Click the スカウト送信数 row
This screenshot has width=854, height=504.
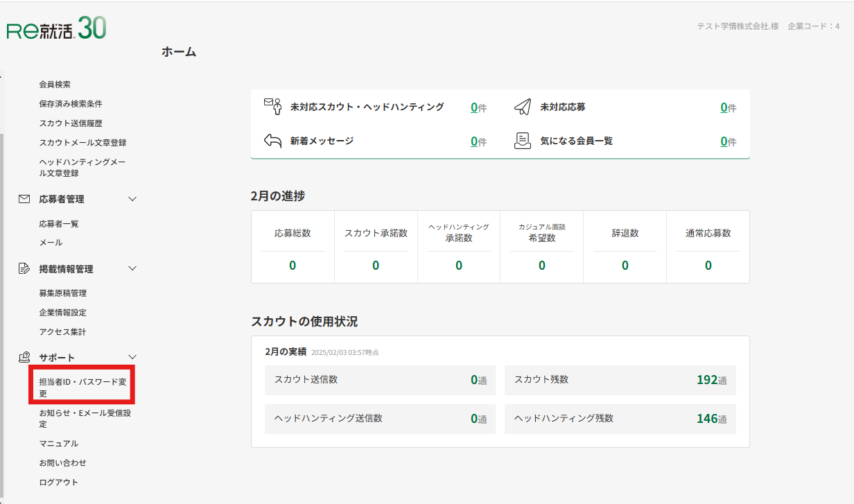click(380, 380)
